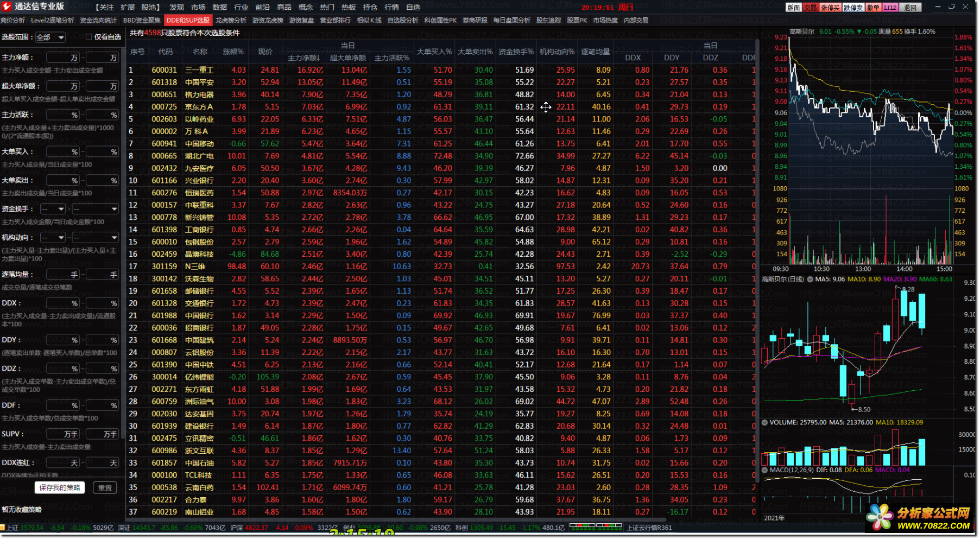This screenshot has height=539, width=980.
Task: Switch to the 龙虎榜分析 tab
Action: click(231, 21)
